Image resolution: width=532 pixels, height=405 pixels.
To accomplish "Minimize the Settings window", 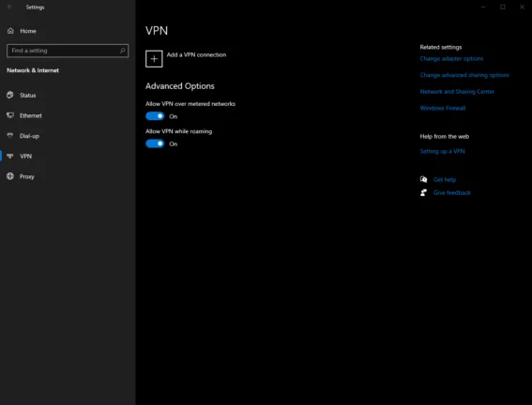I will [483, 7].
